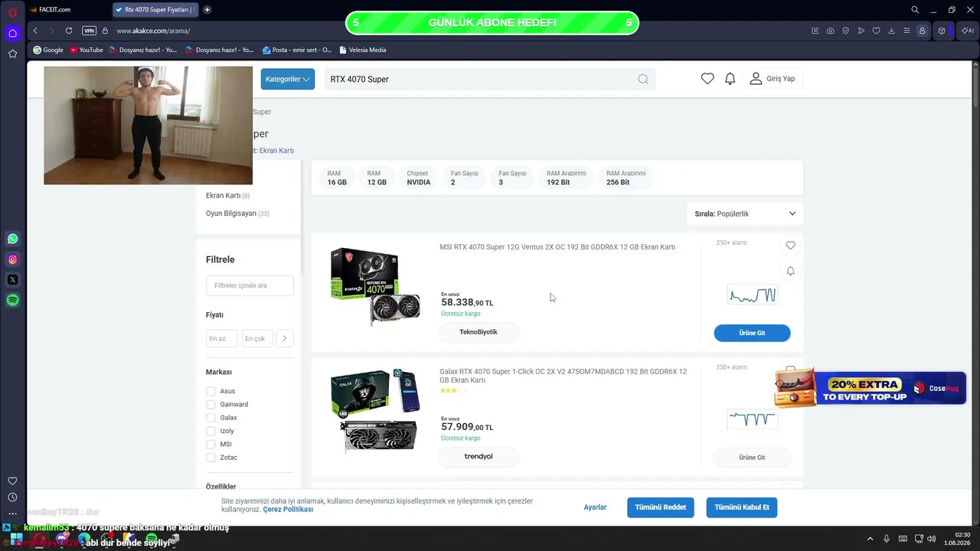Open WhatsApp in the Opera sidebar

coord(12,239)
